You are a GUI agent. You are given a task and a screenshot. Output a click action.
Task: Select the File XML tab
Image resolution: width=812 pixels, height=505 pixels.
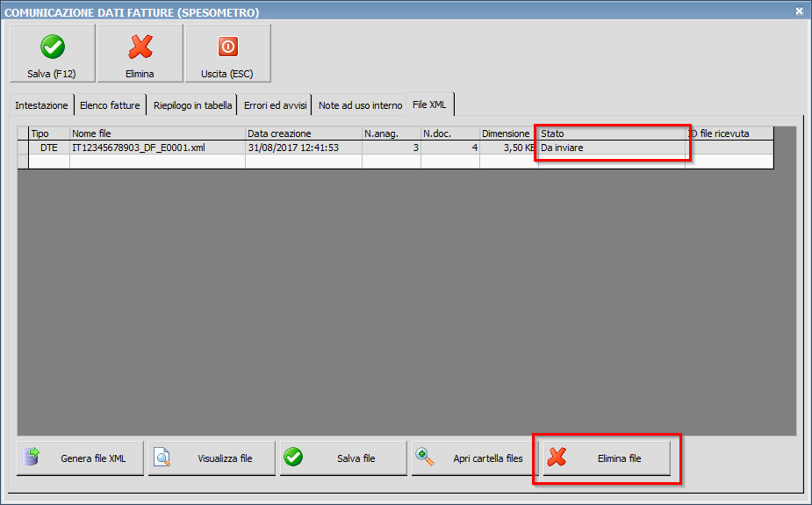[x=429, y=105]
